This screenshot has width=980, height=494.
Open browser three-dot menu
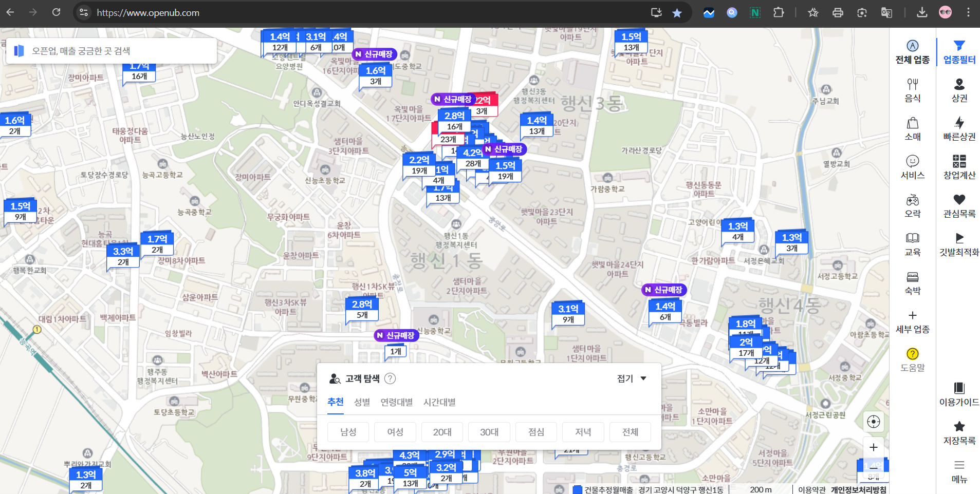tap(968, 12)
